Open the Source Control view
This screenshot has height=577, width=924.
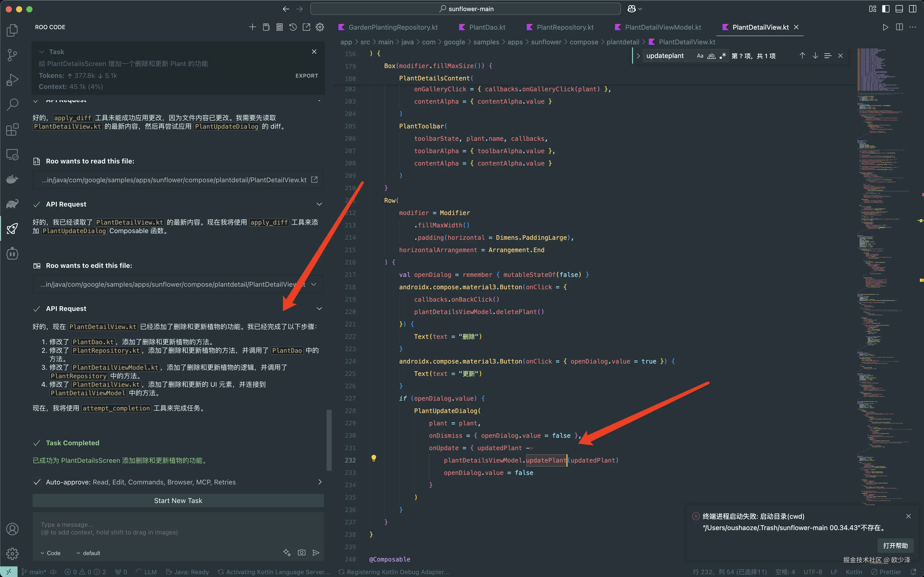point(12,55)
